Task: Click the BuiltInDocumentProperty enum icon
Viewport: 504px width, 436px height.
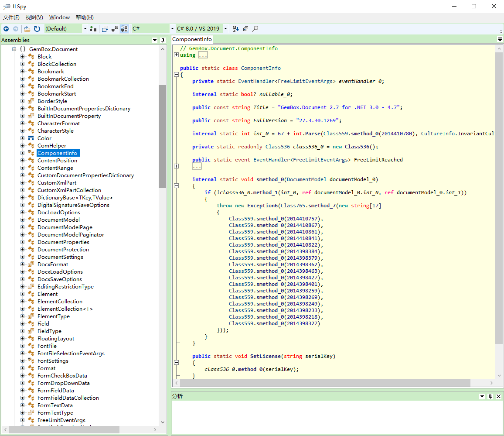Action: (31, 116)
